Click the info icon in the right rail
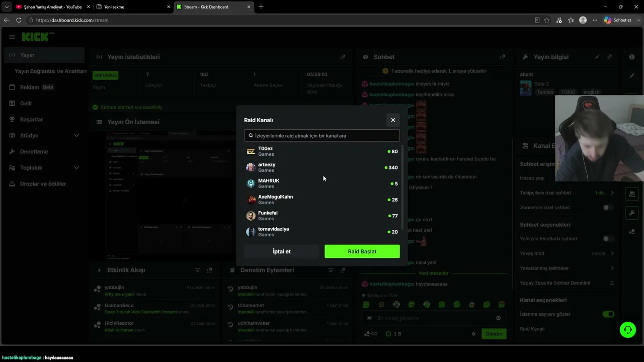Screen dimensions: 644x362 click(632, 57)
